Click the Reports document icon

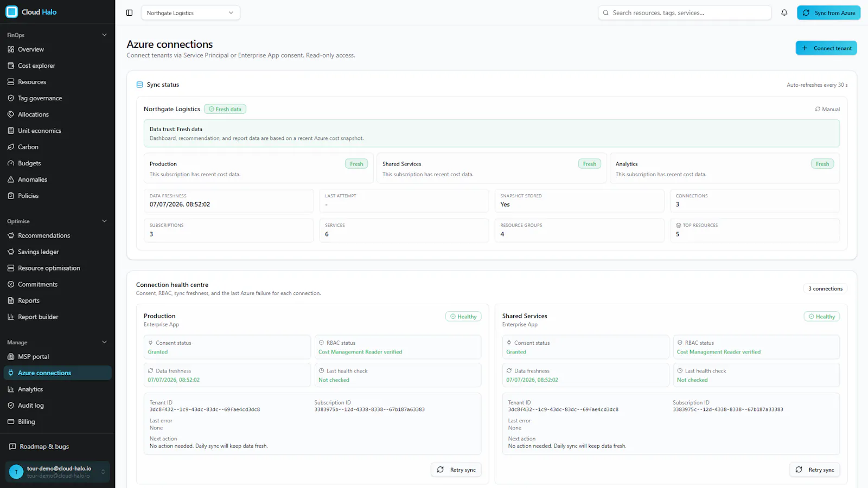(11, 300)
